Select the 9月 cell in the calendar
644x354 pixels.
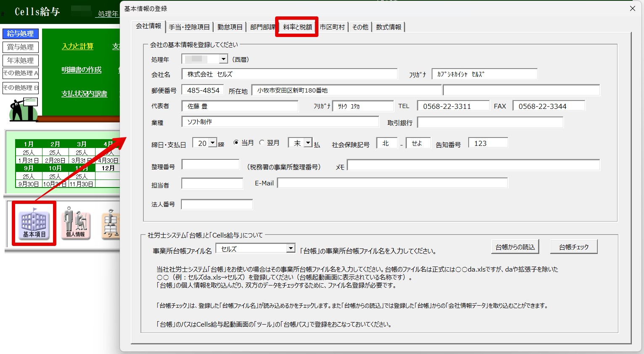tap(29, 168)
